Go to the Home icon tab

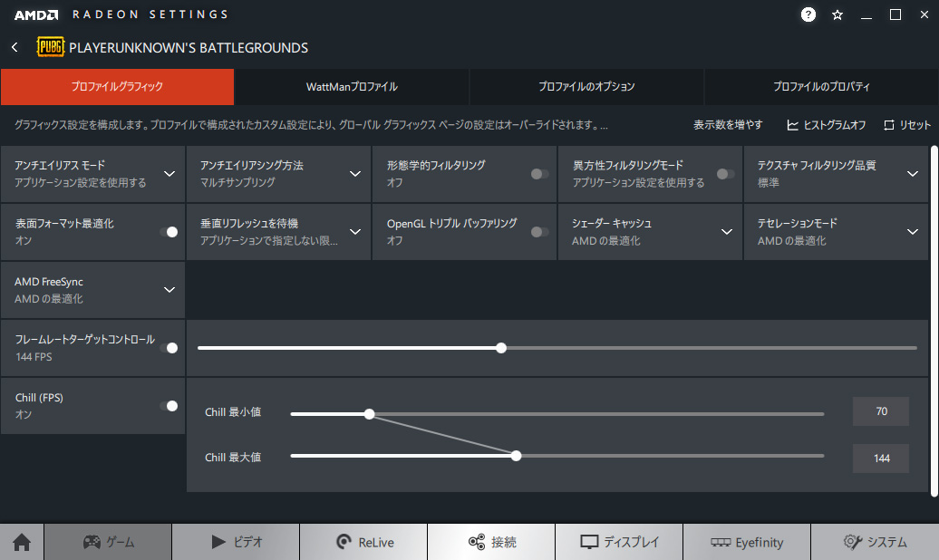coord(22,542)
